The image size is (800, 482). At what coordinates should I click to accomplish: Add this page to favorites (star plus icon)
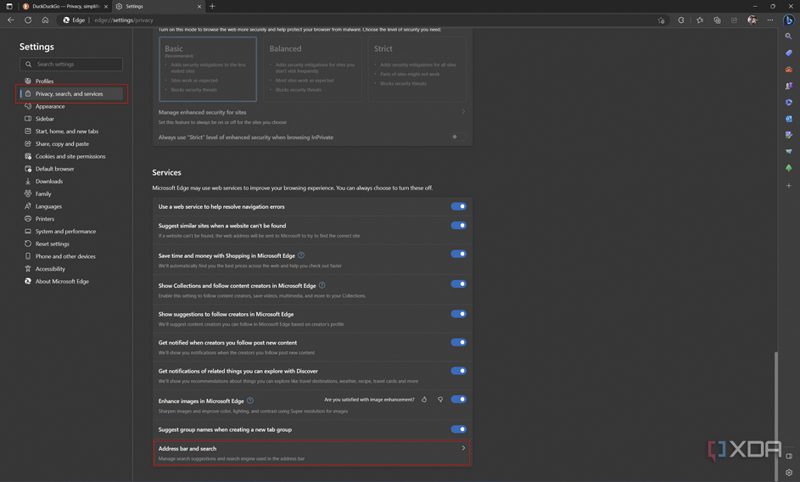click(x=661, y=20)
